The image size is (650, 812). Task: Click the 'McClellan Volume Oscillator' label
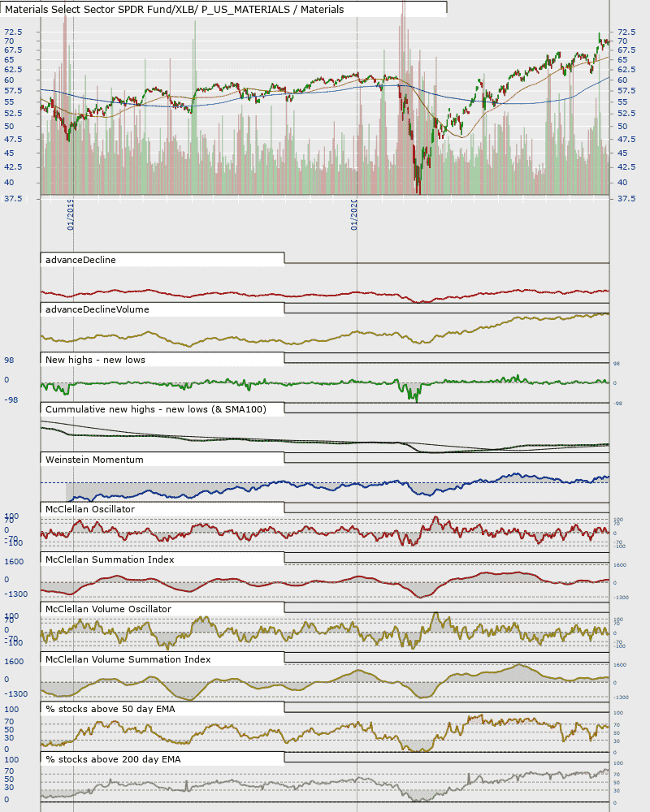click(x=108, y=610)
